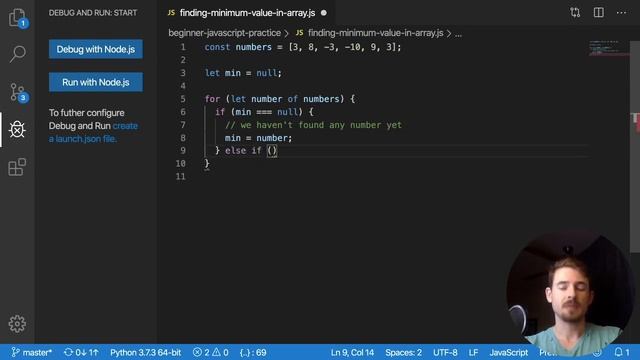
Task: Click the comment 'we haven't found any number yet'
Action: pos(313,125)
